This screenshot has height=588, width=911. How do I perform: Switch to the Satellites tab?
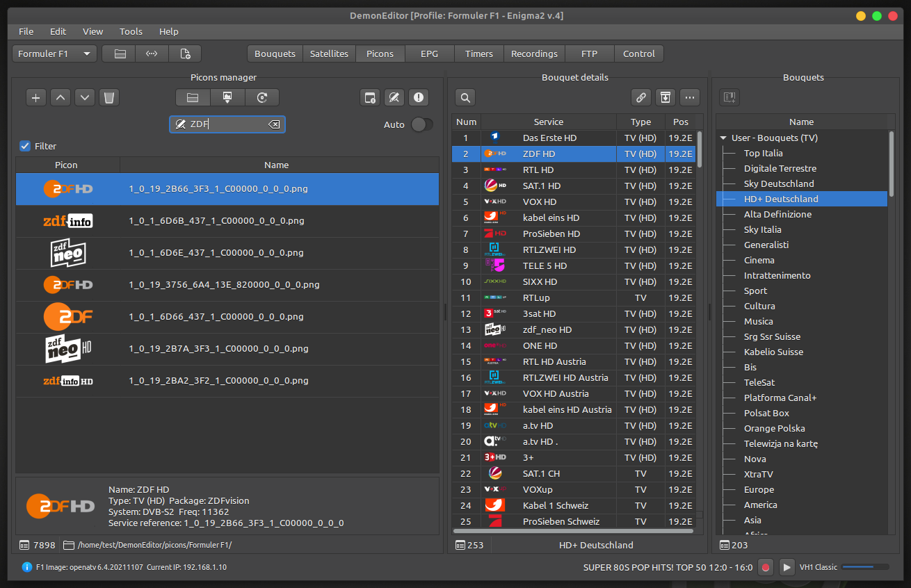tap(329, 54)
